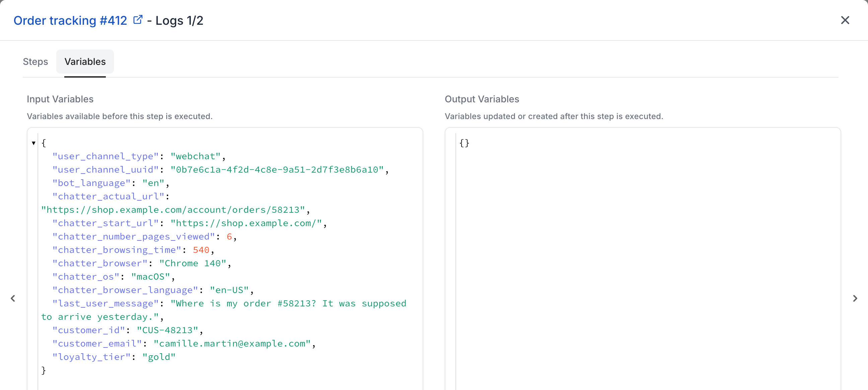Click the "webchat" value
The image size is (868, 390).
click(x=196, y=156)
